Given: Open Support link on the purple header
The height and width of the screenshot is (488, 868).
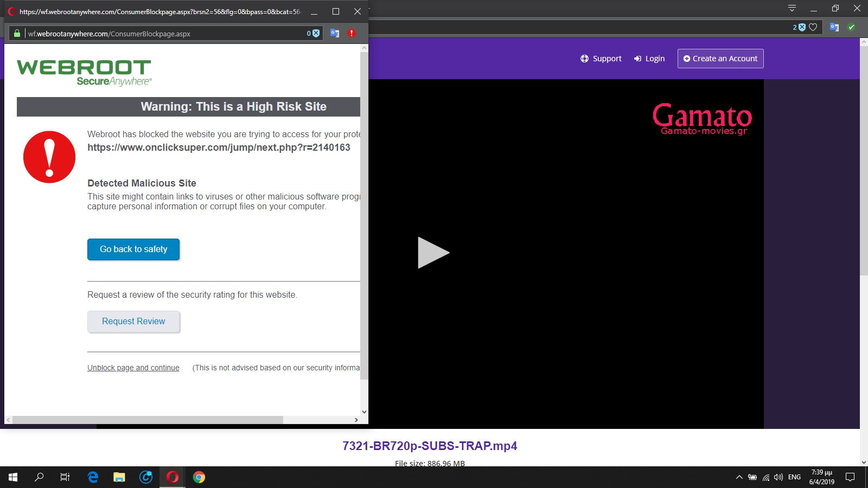Looking at the screenshot, I should click(x=601, y=59).
